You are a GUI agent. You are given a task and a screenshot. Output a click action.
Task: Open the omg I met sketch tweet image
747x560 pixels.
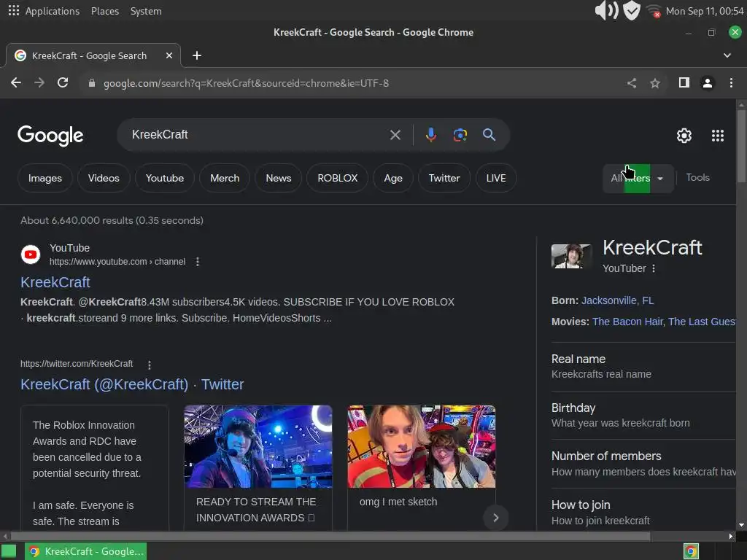[x=421, y=446]
